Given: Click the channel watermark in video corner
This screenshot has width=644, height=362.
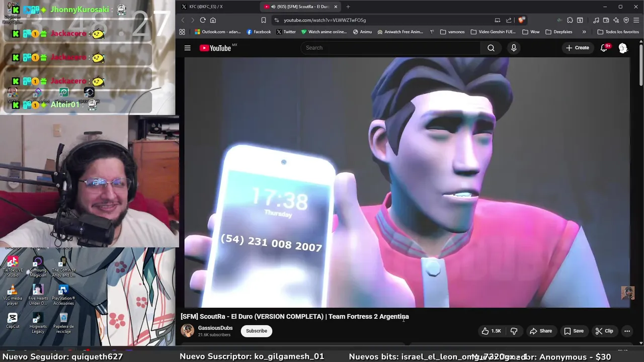Looking at the screenshot, I should coord(627,293).
